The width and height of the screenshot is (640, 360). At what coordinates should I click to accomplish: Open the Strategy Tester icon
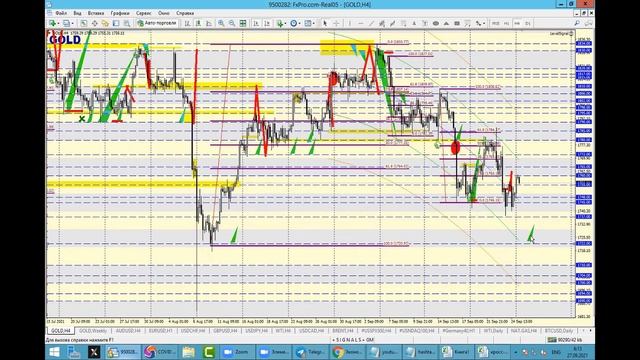[127, 23]
